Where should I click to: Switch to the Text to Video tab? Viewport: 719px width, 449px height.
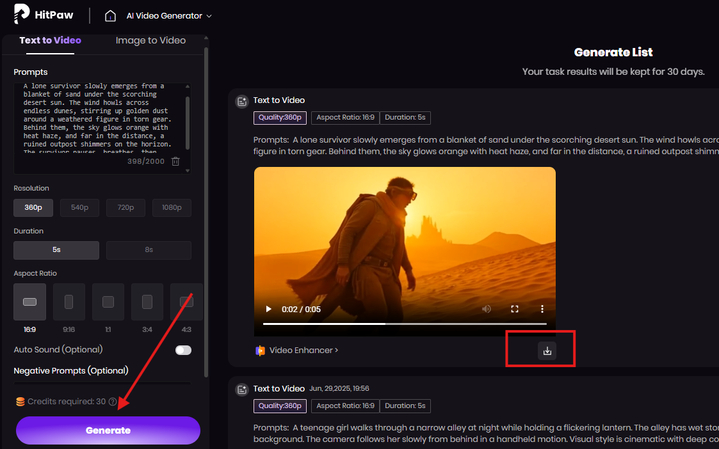50,40
